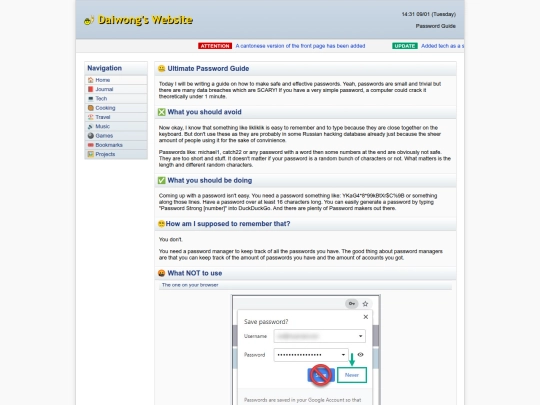Click the What you should avoid heading
This screenshot has height=405, width=540.
click(x=205, y=112)
